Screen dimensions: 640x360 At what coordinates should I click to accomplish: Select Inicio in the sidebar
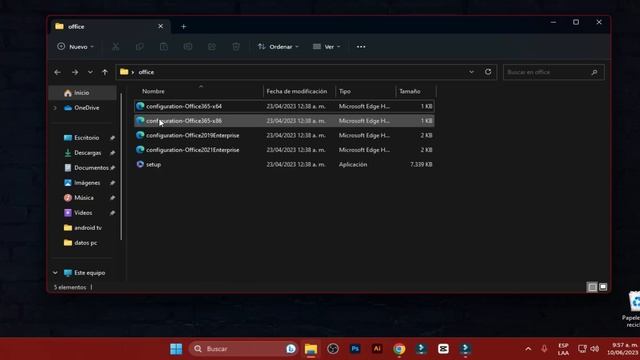(x=82, y=93)
